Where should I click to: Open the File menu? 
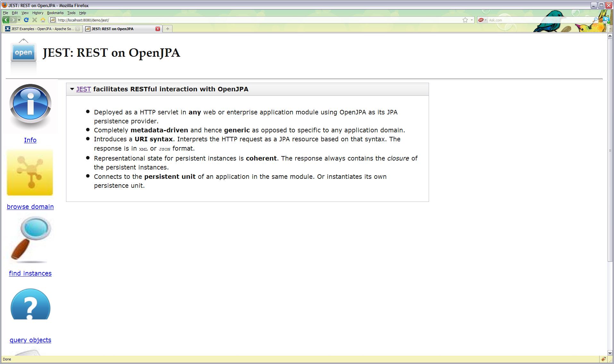5,13
